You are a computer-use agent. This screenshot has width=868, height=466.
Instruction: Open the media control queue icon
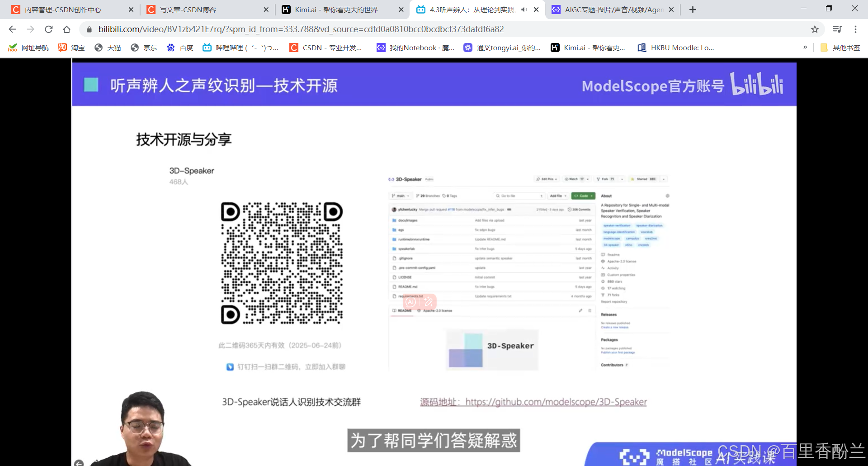click(837, 29)
